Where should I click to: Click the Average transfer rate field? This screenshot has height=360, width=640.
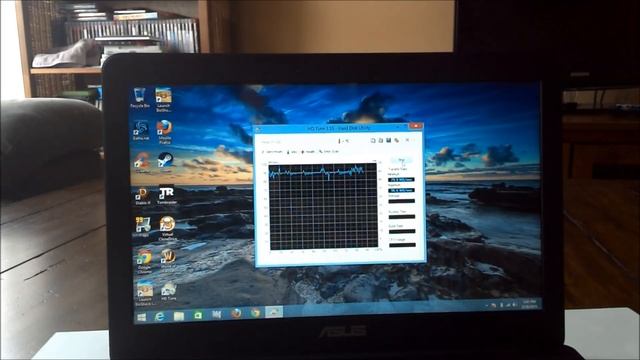(402, 201)
